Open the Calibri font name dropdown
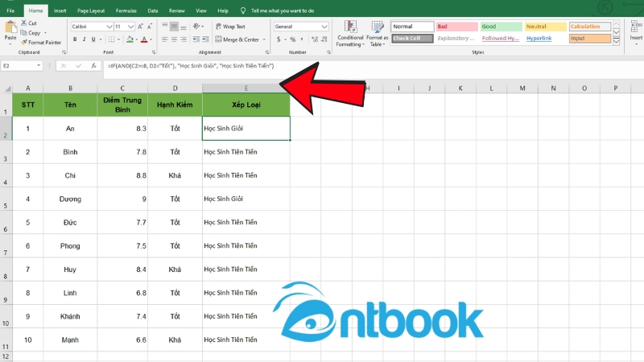 coord(109,27)
